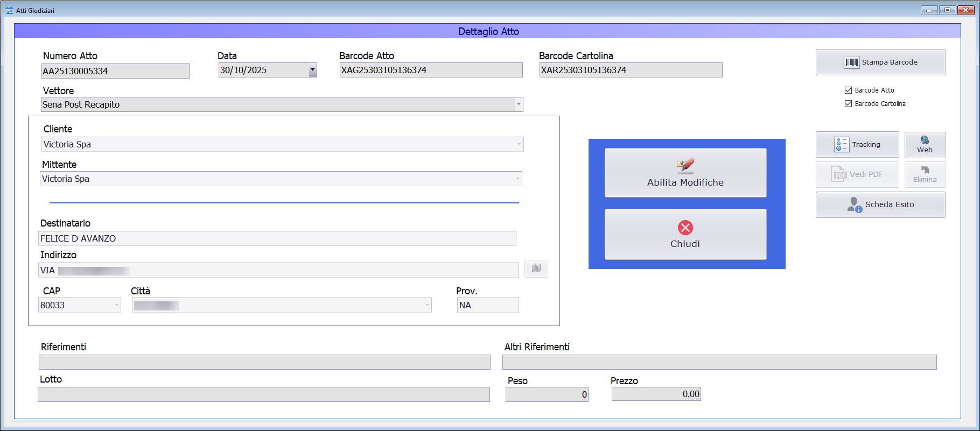Uncheck the Barcode Atto checkbox
Image resolution: width=980 pixels, height=431 pixels.
[848, 90]
